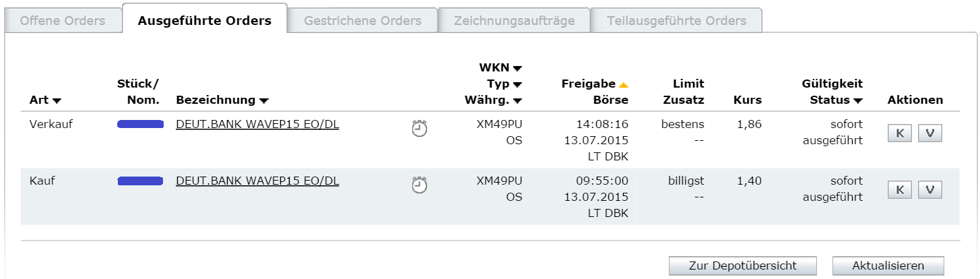Sort by the WKN column arrow
980x279 pixels.
[x=517, y=68]
